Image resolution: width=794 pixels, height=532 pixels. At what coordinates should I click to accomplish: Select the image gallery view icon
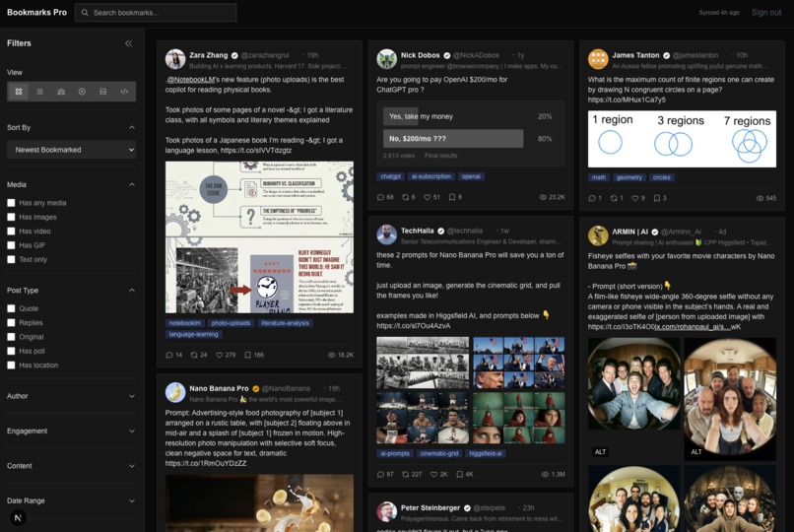pos(102,92)
